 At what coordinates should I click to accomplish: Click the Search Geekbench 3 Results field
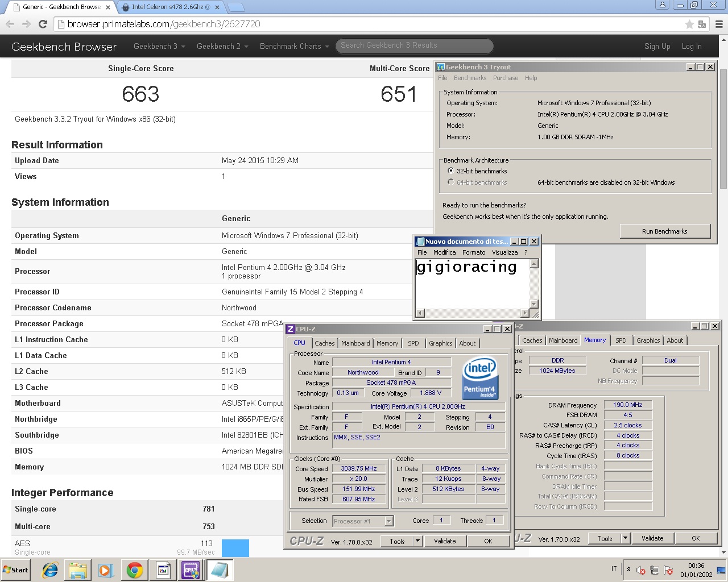414,45
